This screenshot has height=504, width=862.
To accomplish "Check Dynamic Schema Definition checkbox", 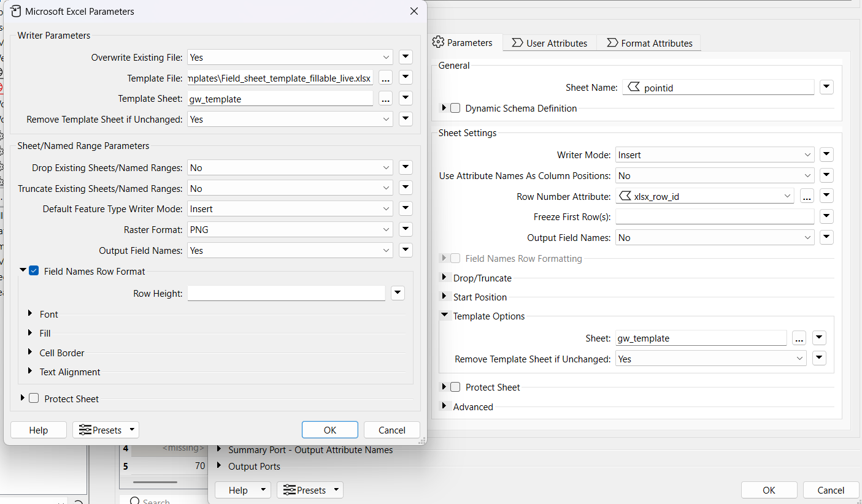I will tap(455, 108).
